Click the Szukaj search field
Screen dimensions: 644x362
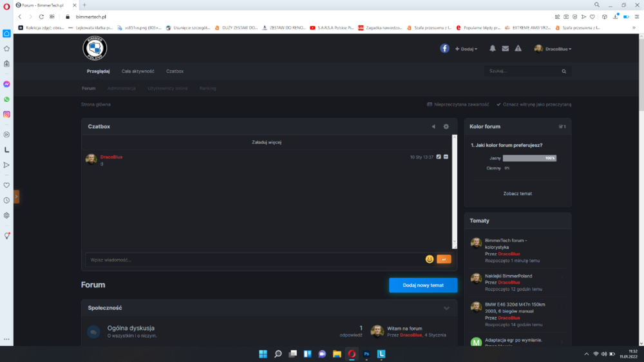pyautogui.click(x=523, y=71)
